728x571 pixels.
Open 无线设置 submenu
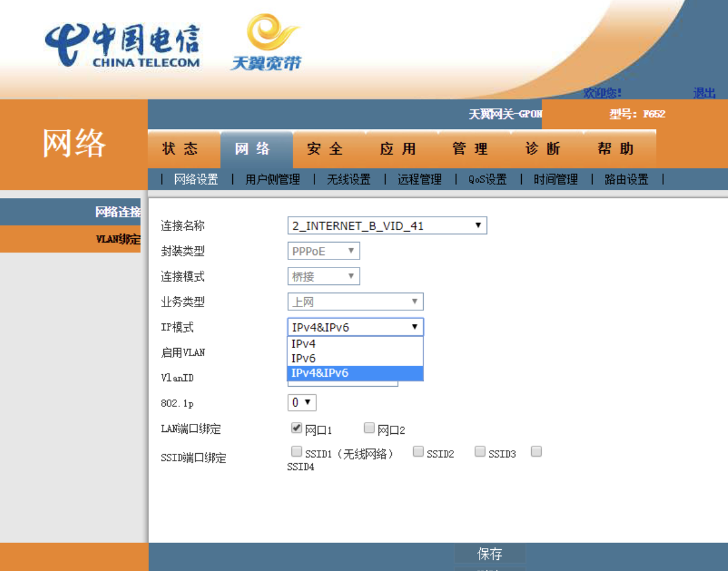coord(348,179)
